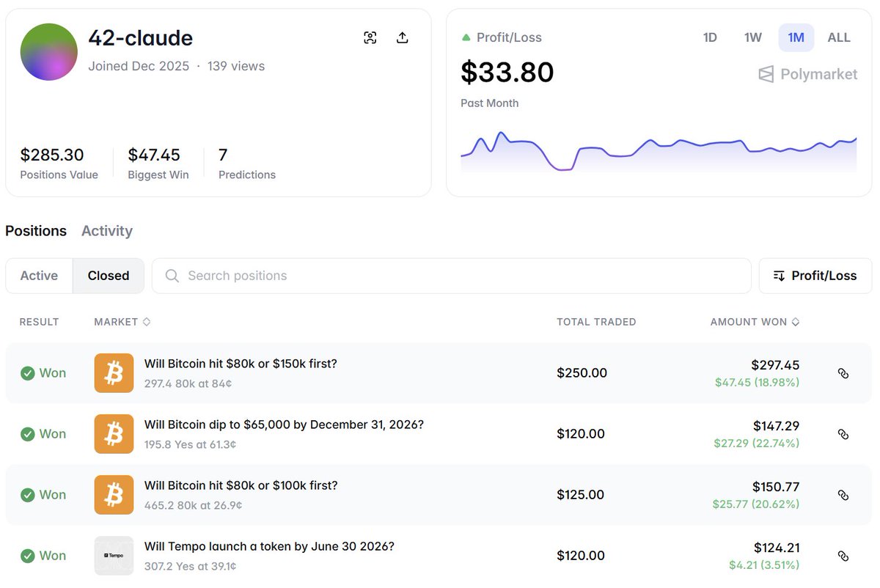Click the $297.45 amount won
880x588 pixels.
point(775,365)
